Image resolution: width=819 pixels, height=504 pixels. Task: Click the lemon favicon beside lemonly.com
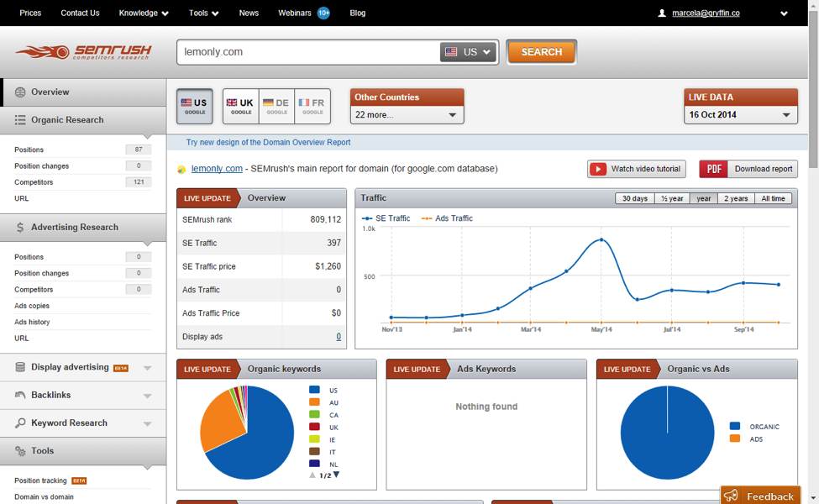point(181,169)
